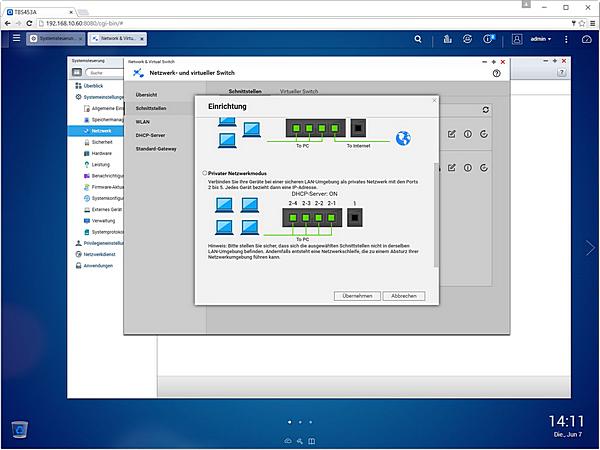
Task: Select Übersicht in network sidebar
Action: (x=146, y=95)
